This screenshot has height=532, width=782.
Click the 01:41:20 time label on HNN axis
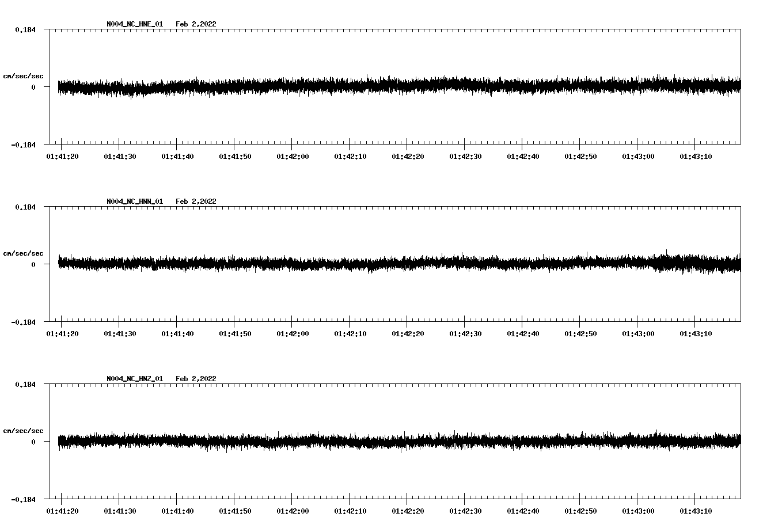coord(62,334)
